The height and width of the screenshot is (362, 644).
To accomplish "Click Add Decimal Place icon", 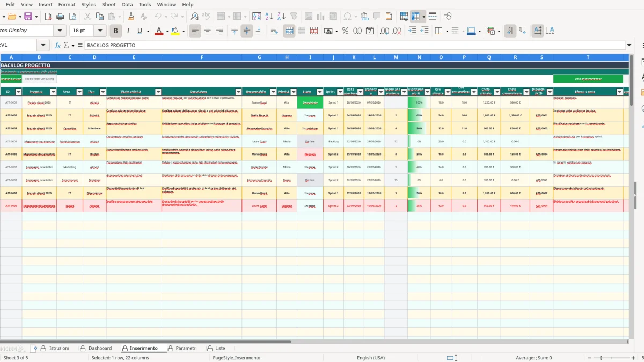I will coord(384,31).
